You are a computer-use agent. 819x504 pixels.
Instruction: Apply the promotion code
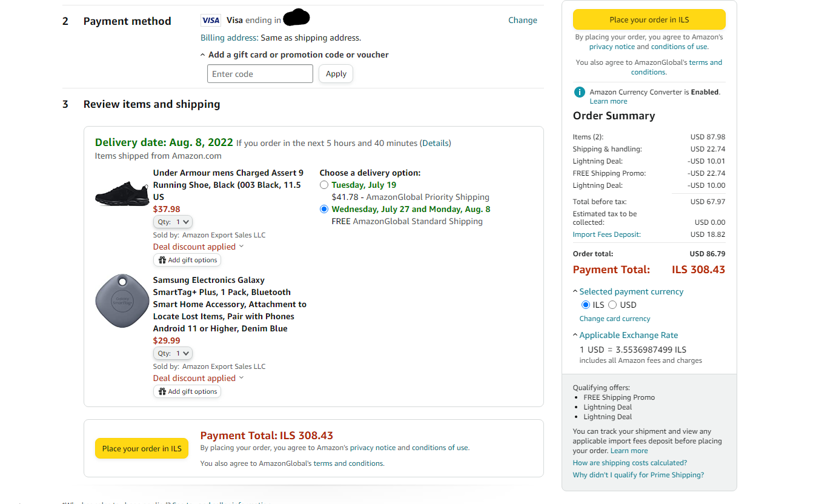click(336, 74)
